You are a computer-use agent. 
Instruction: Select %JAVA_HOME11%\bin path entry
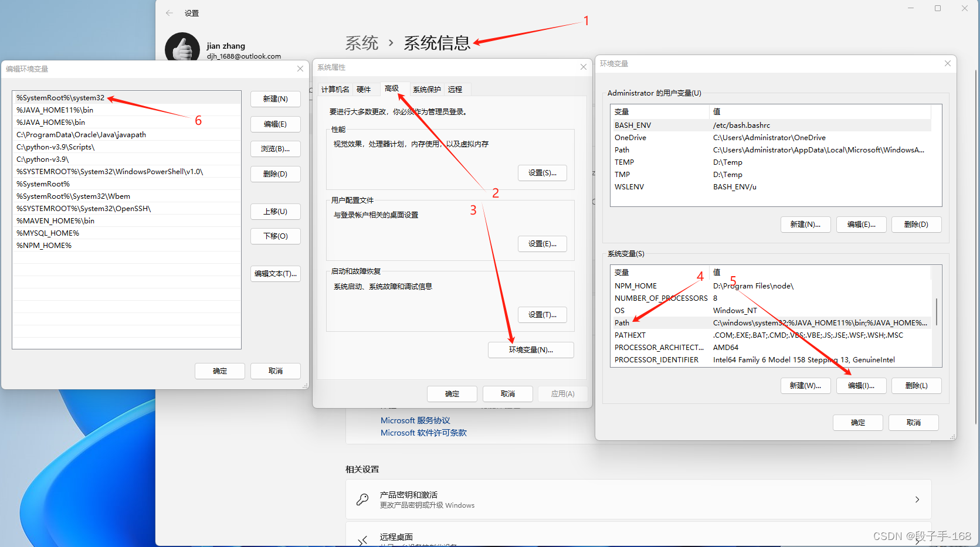point(127,110)
